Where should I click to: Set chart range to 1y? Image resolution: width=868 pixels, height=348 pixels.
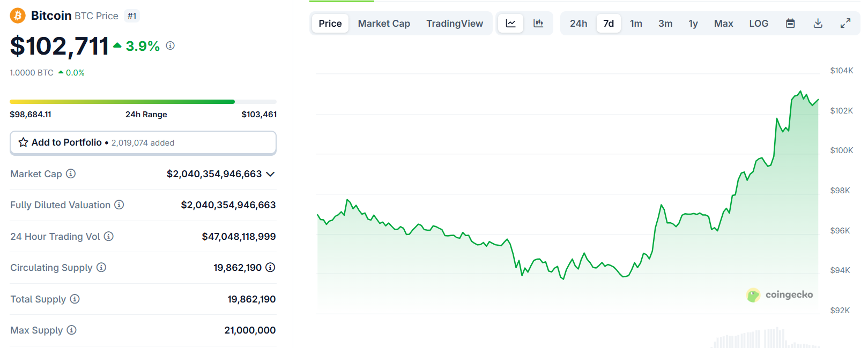click(693, 24)
